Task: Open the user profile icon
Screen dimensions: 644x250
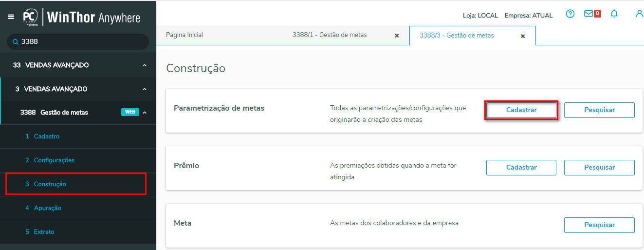Action: 639,14
